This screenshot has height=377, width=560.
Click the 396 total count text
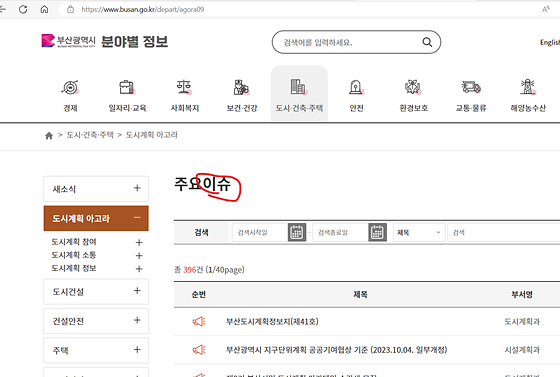click(190, 270)
